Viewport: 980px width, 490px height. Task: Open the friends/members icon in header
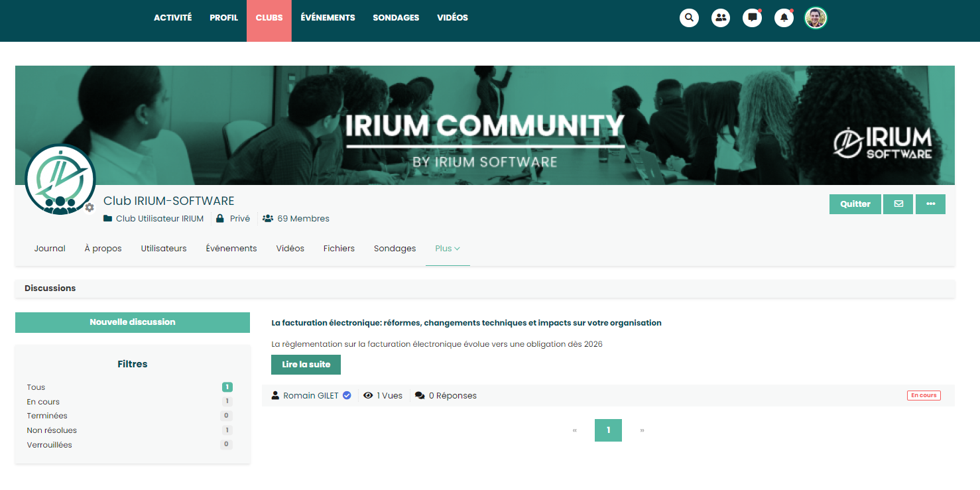pos(721,18)
